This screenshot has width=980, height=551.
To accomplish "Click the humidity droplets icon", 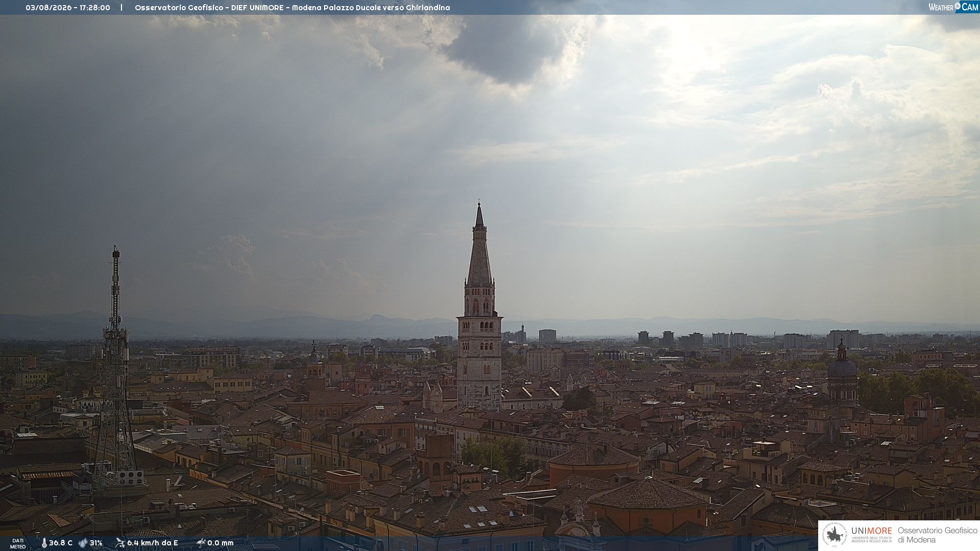I will (83, 543).
